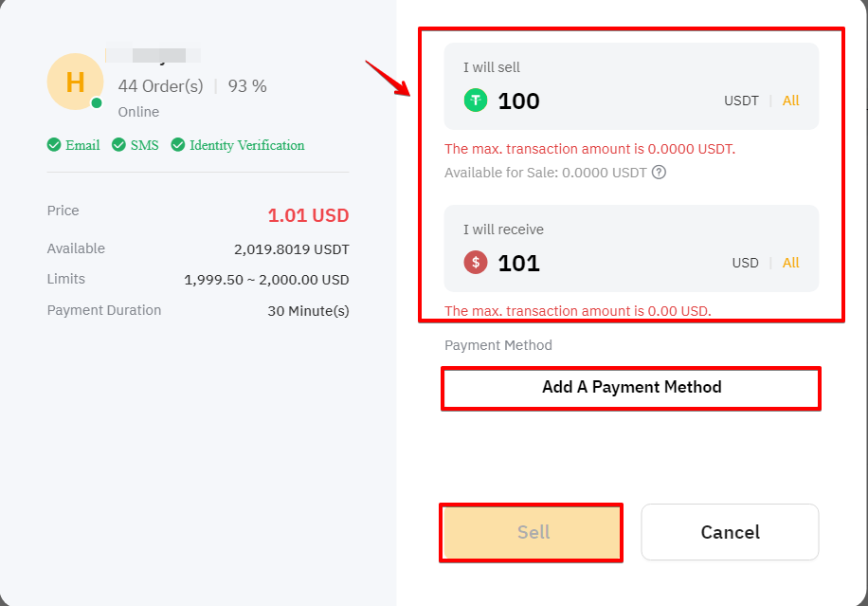This screenshot has width=868, height=606.
Task: Click the SMS verified checkmark icon
Action: click(x=118, y=145)
